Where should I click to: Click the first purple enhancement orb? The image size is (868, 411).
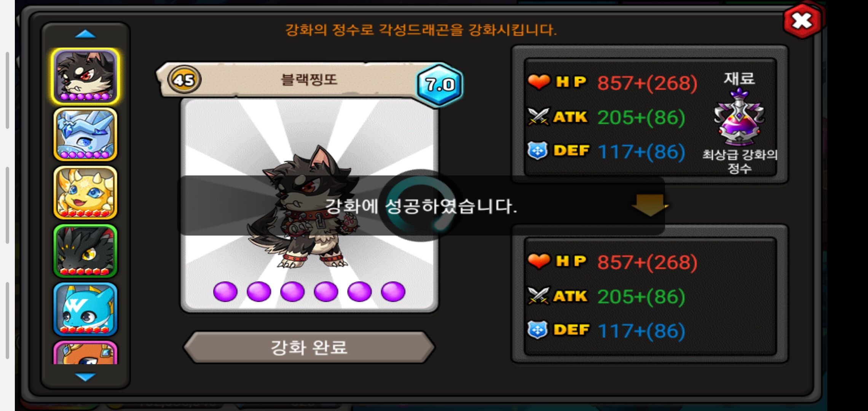tap(225, 292)
